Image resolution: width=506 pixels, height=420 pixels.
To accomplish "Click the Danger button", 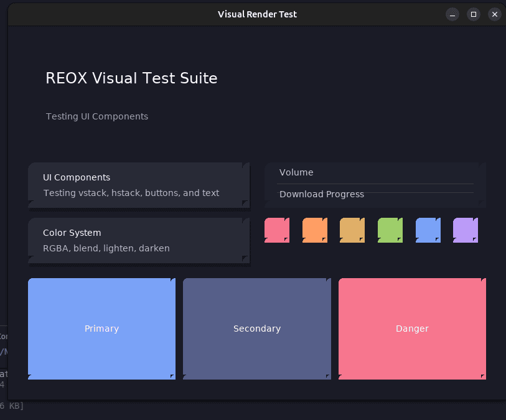I will coord(412,329).
